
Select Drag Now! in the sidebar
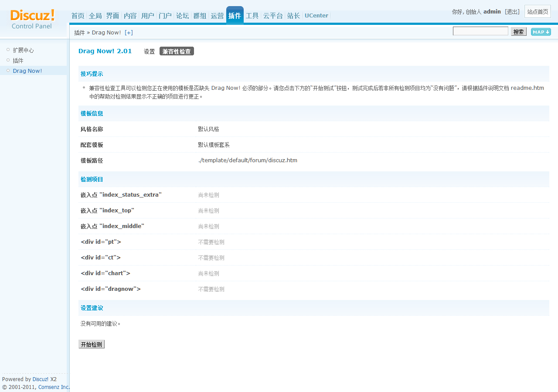click(x=27, y=71)
